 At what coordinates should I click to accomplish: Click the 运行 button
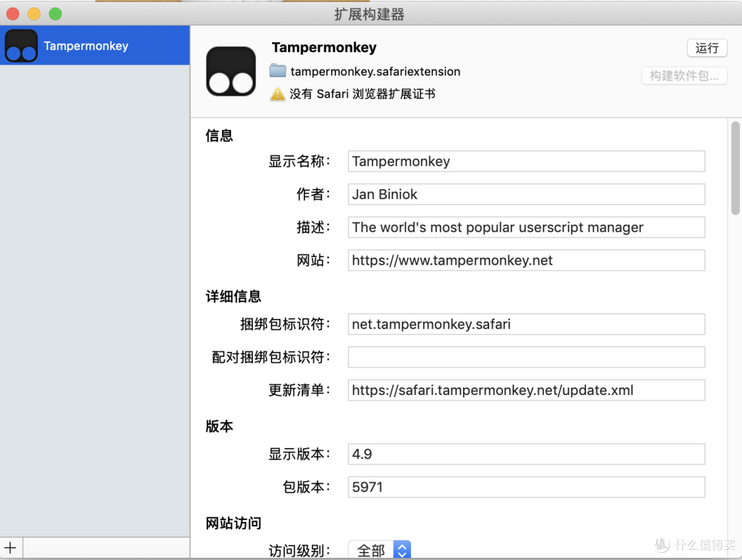(x=707, y=48)
